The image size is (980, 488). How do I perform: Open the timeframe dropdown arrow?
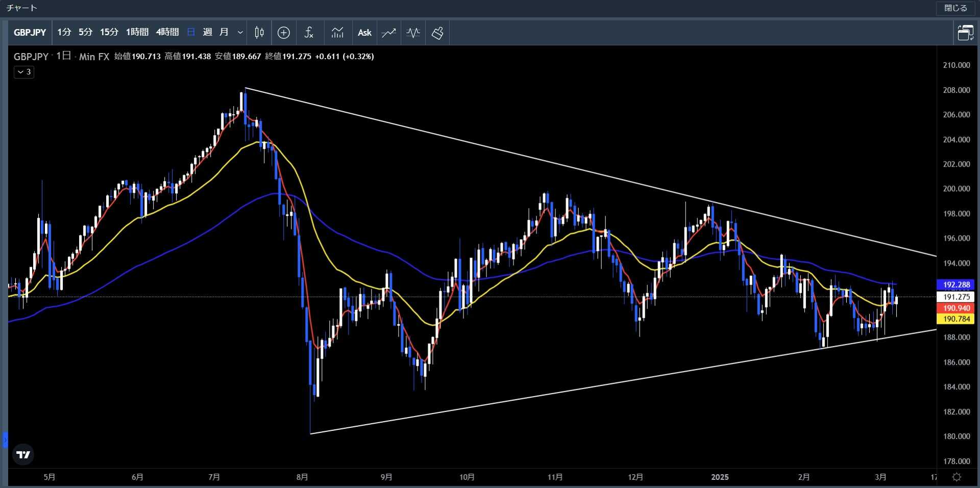coord(240,33)
